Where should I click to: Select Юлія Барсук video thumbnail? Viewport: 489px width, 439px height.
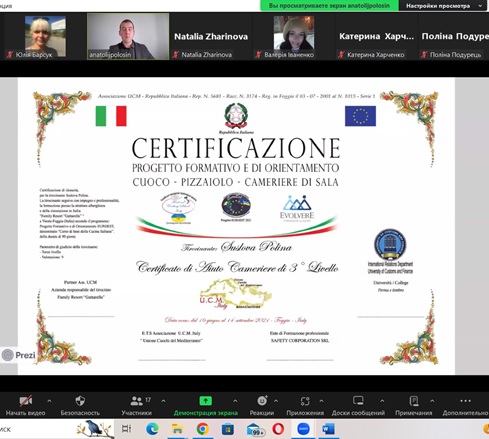45,36
